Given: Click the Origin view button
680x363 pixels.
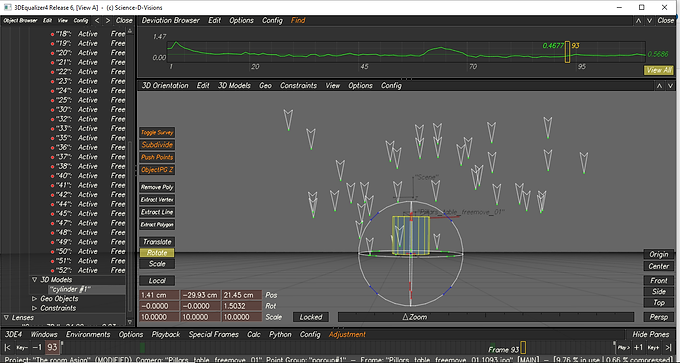Looking at the screenshot, I should [659, 255].
